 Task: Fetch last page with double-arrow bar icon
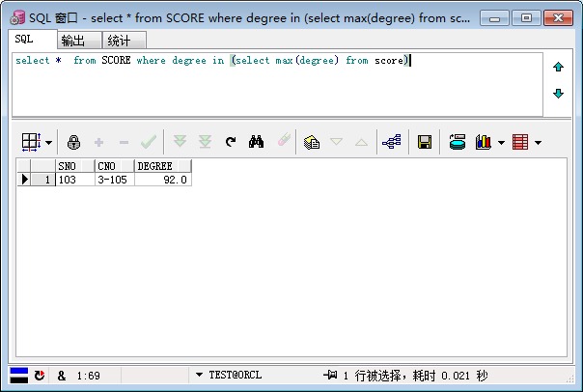pos(205,142)
